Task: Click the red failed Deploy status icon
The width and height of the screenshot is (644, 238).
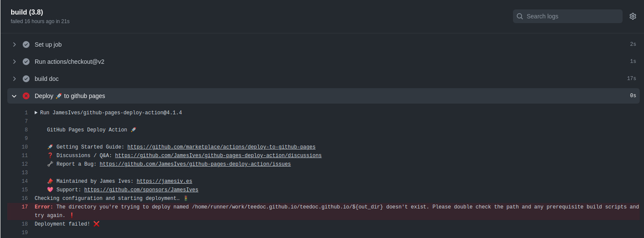Action: pyautogui.click(x=26, y=96)
